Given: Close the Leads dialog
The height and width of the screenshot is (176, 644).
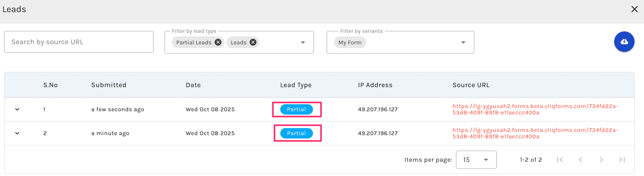Looking at the screenshot, I should (x=634, y=9).
